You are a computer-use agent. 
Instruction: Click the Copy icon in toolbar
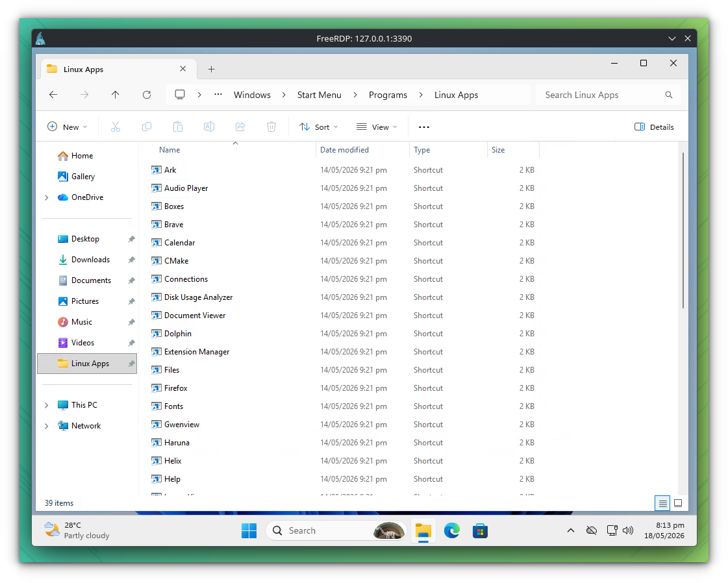[147, 127]
